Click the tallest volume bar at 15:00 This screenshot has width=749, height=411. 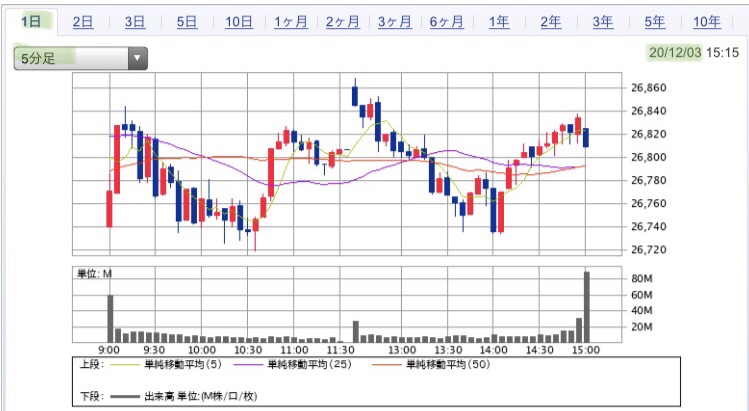(x=587, y=307)
